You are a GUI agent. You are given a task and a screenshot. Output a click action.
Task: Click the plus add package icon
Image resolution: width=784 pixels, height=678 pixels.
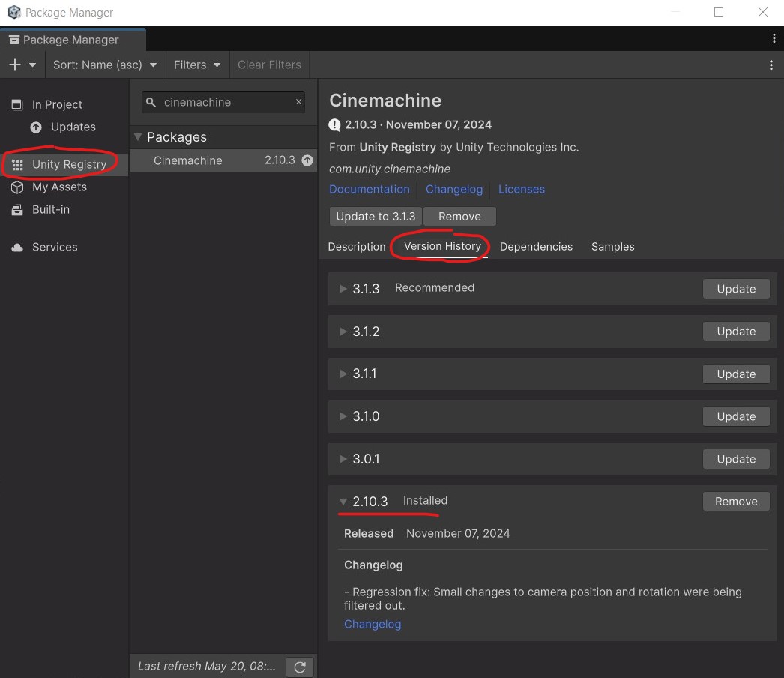[x=15, y=64]
